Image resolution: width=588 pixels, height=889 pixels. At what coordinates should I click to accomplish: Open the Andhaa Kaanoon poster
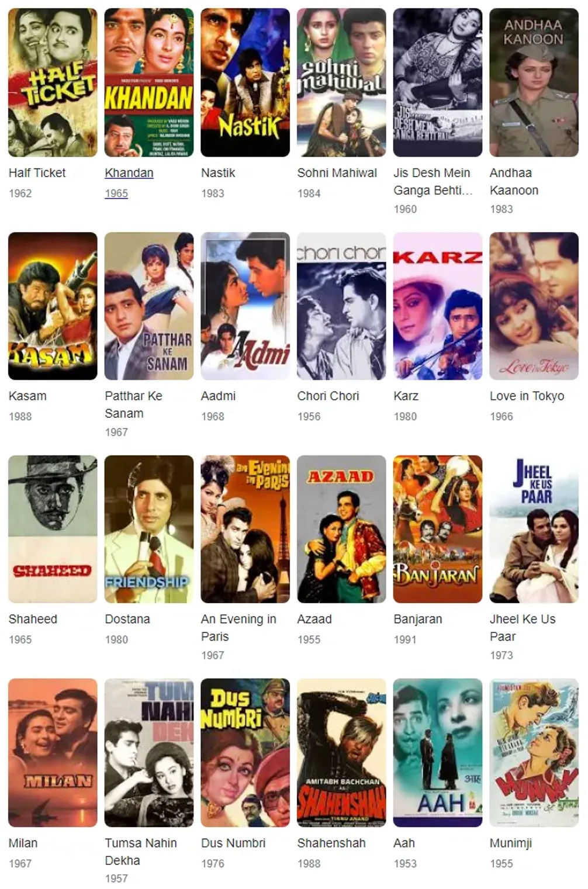point(534,82)
